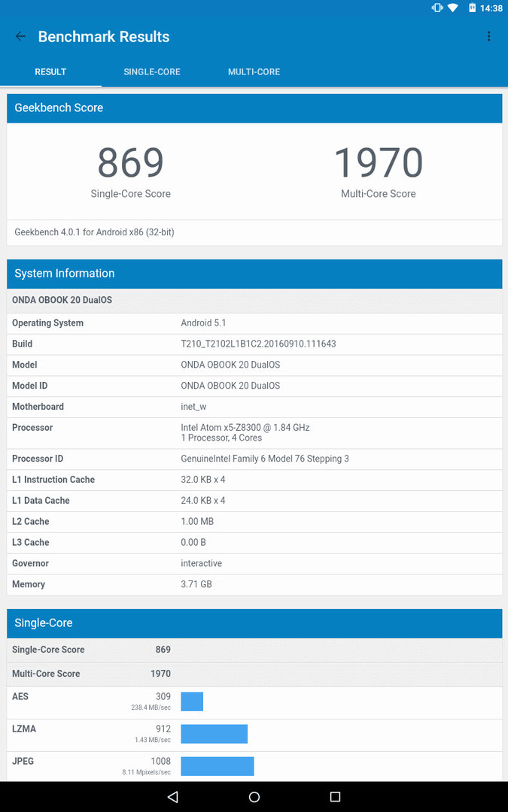Tap the System Information section header
The image size is (508, 812).
click(254, 274)
